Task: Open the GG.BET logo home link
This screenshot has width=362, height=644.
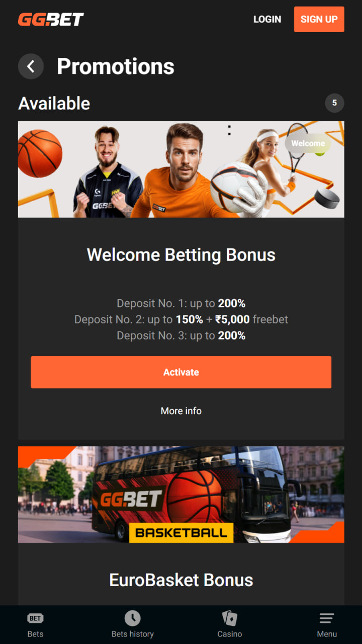Action: pyautogui.click(x=51, y=20)
